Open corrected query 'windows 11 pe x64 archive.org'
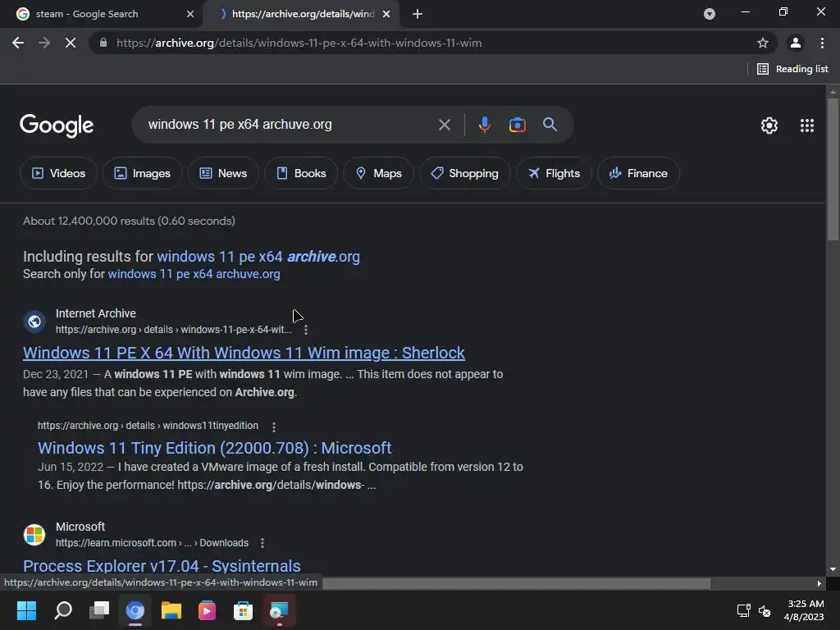The width and height of the screenshot is (840, 630). (258, 257)
